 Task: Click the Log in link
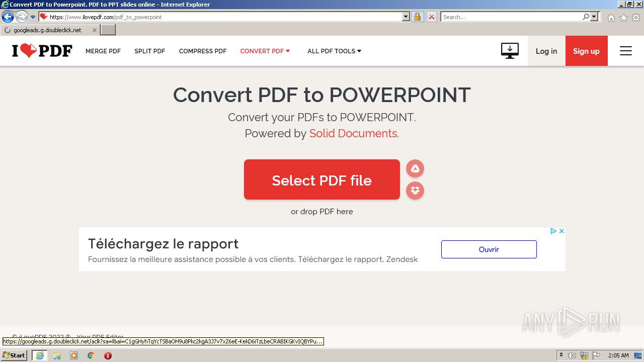click(x=546, y=51)
